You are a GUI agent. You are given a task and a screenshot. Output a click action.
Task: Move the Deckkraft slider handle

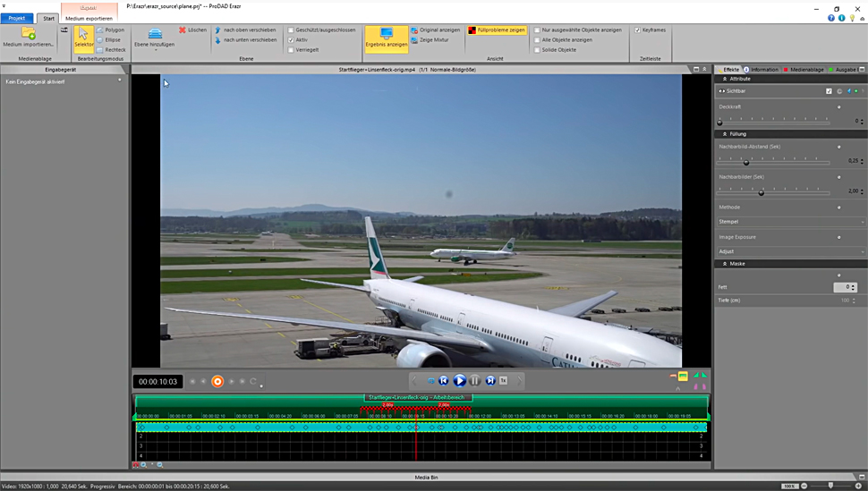719,123
